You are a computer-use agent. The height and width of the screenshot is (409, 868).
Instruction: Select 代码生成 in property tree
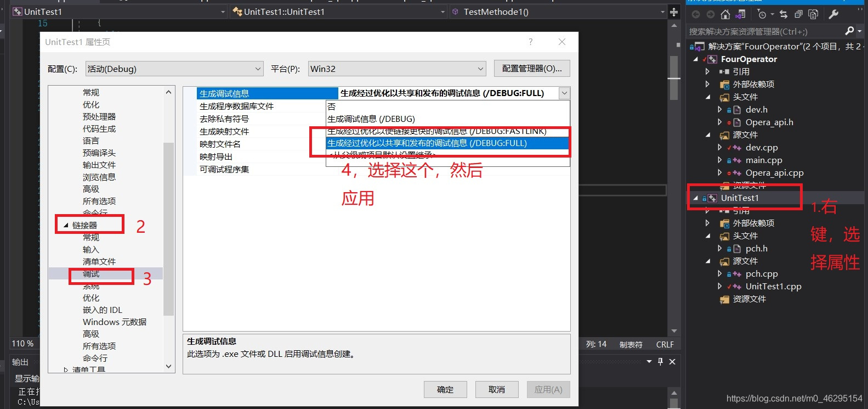pyautogui.click(x=99, y=129)
